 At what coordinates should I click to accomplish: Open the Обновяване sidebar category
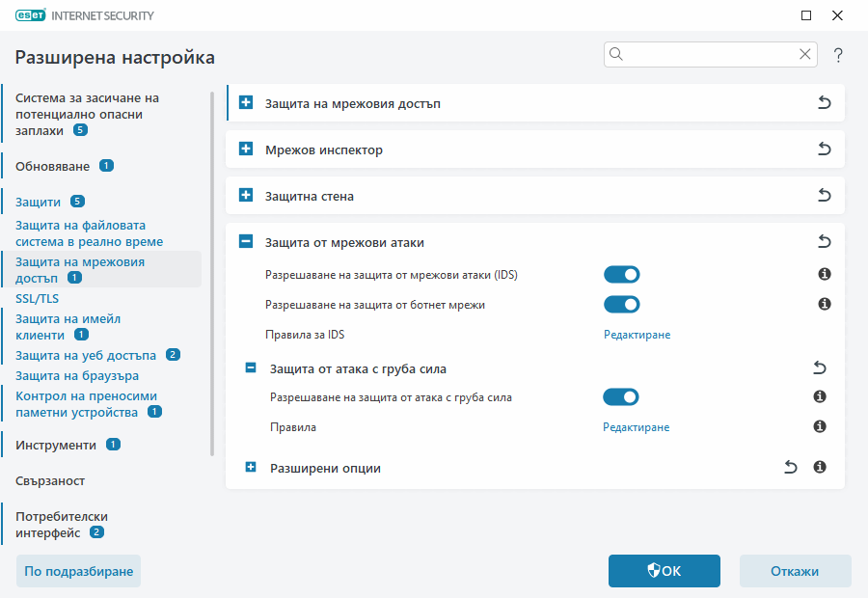pyautogui.click(x=53, y=166)
